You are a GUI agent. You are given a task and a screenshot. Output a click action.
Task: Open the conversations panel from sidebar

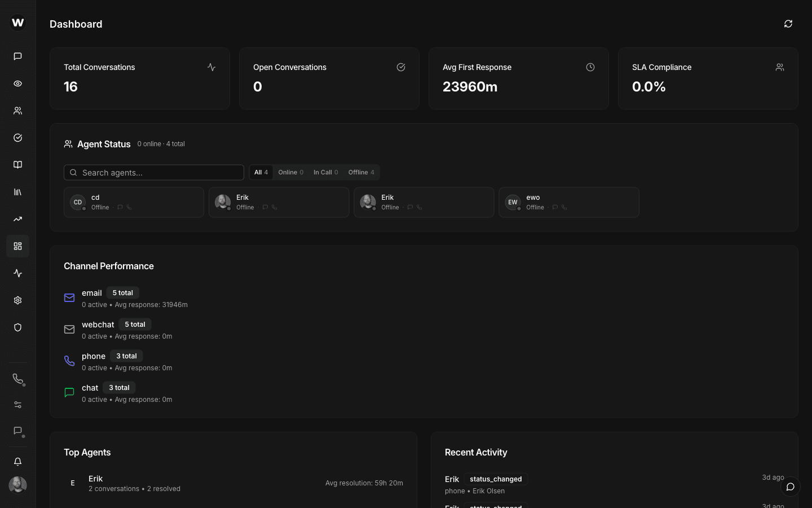point(17,56)
